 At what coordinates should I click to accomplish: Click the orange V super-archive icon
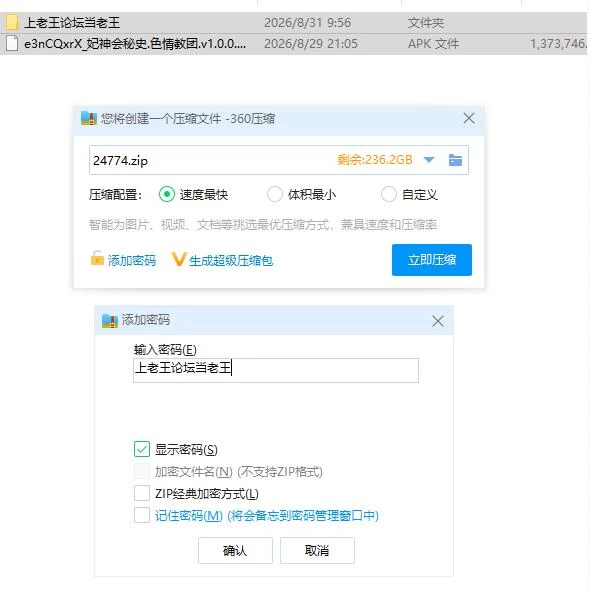179,259
